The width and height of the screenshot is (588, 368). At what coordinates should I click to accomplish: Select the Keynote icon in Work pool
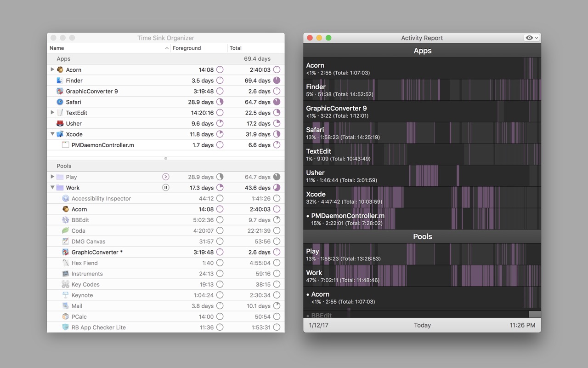coord(65,295)
